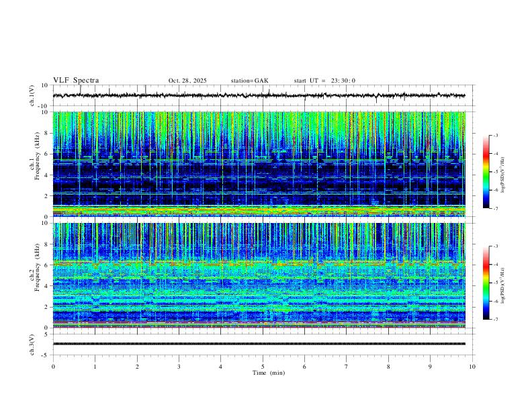Click the "1" minute tick on time axis
Image resolution: width=532 pixels, height=411 pixels.
coord(95,367)
